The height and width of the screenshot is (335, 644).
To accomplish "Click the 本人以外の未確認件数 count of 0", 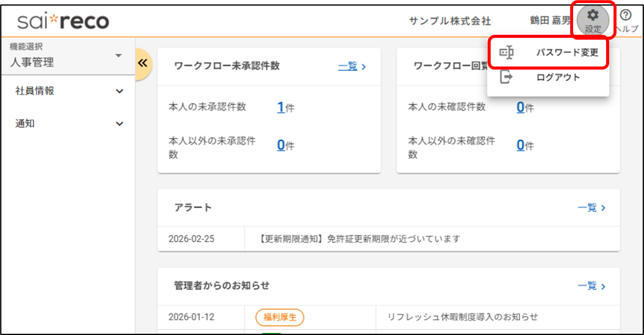I will pyautogui.click(x=521, y=145).
